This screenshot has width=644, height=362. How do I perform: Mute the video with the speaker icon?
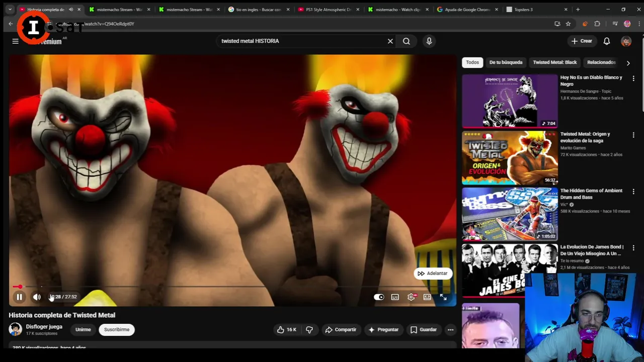click(x=37, y=297)
